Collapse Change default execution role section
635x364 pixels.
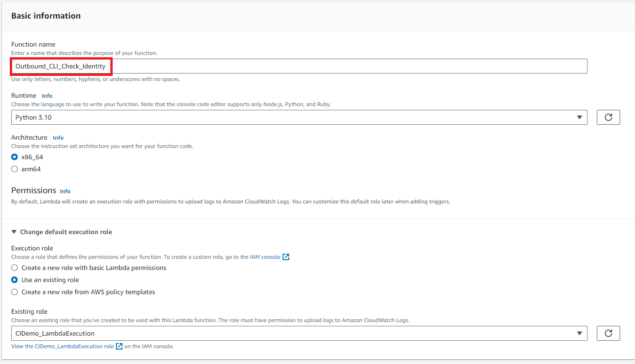point(61,232)
